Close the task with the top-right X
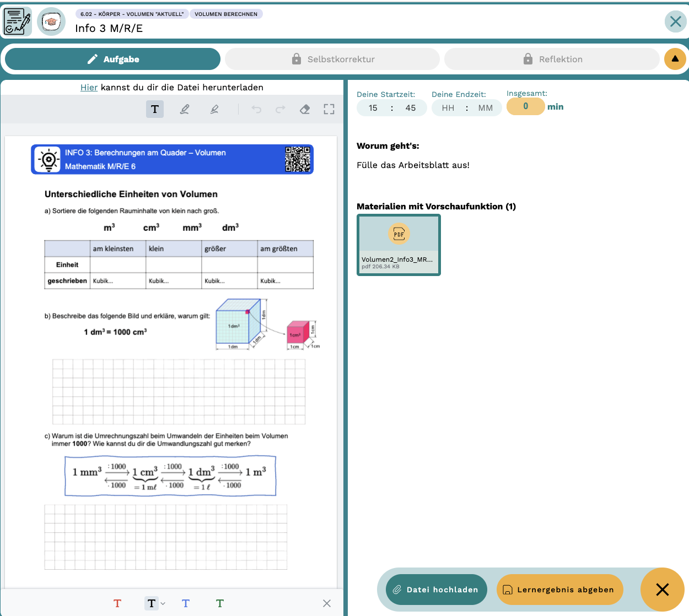689x616 pixels. pyautogui.click(x=676, y=21)
